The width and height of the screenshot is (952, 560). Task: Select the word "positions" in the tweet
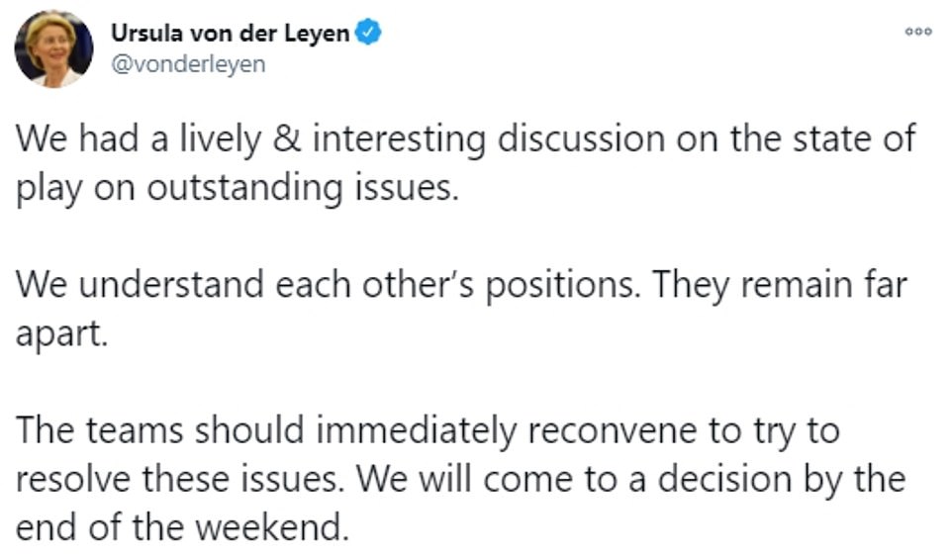[562, 285]
